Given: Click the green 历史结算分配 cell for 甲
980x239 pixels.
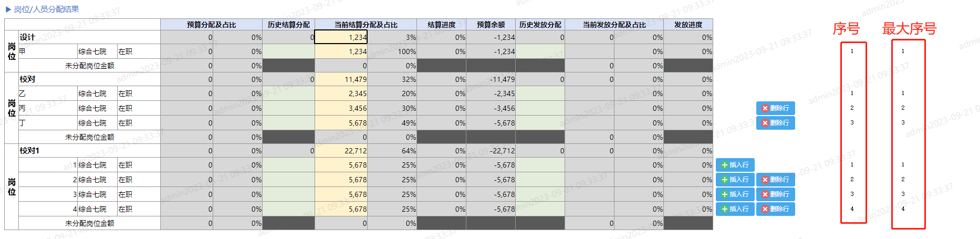Looking at the screenshot, I should [x=288, y=51].
